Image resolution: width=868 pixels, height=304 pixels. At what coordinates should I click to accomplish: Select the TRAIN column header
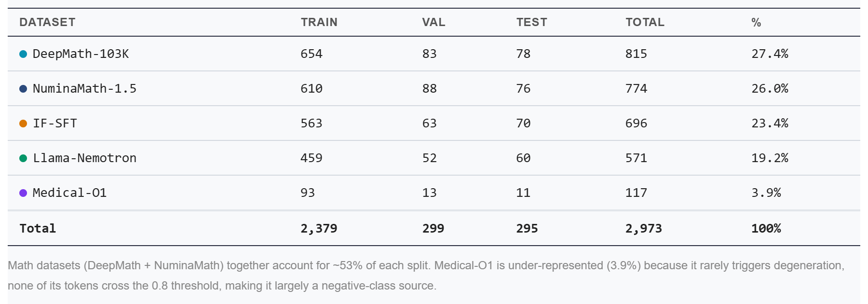(x=319, y=22)
